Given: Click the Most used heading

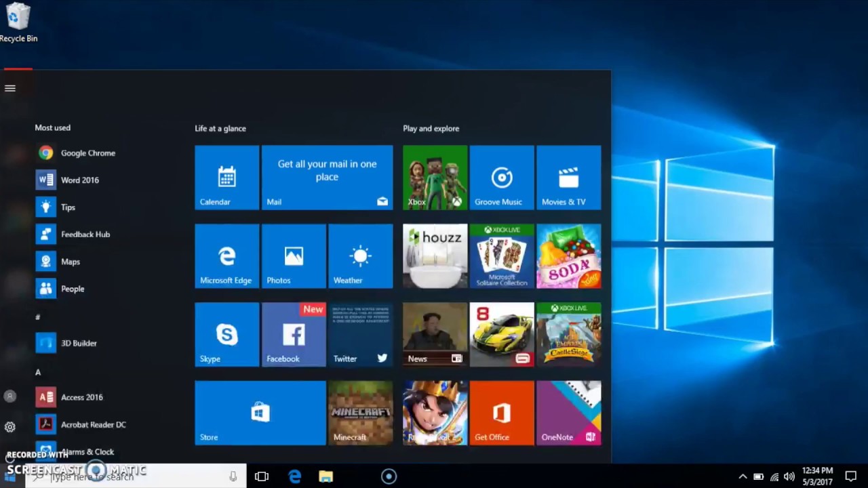Looking at the screenshot, I should [x=53, y=127].
